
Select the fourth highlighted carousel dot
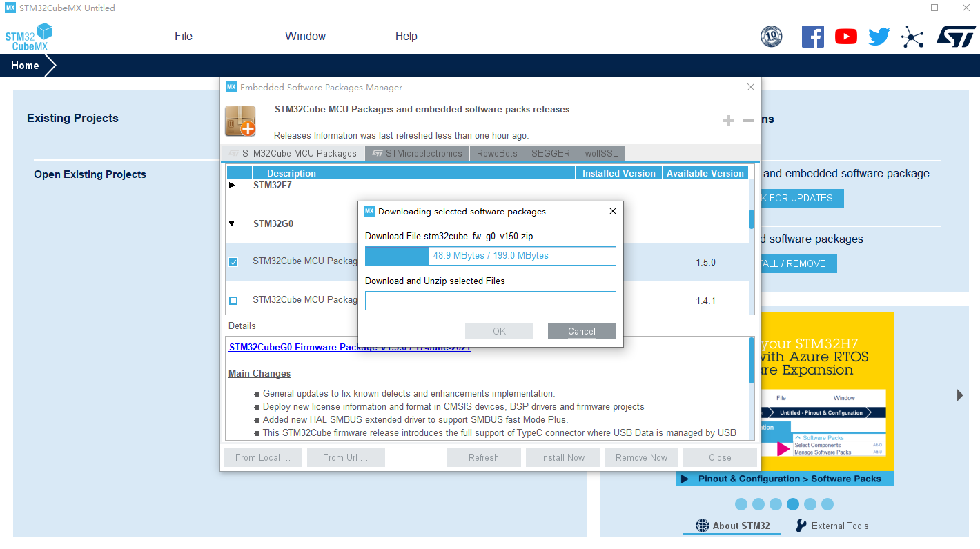pyautogui.click(x=793, y=504)
